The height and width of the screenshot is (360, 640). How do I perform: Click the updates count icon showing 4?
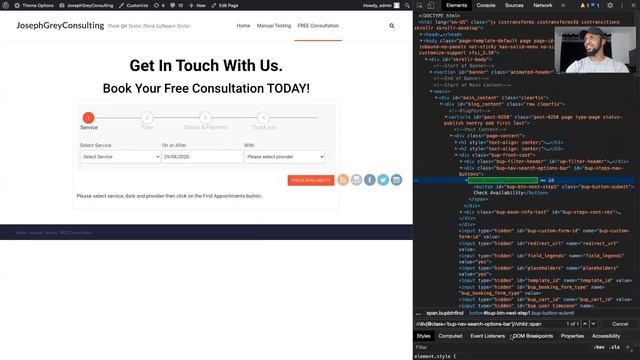(159, 5)
